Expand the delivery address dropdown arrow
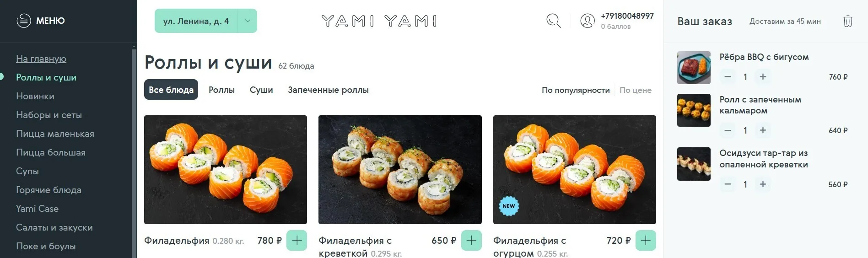Image resolution: width=868 pixels, height=258 pixels. [248, 21]
